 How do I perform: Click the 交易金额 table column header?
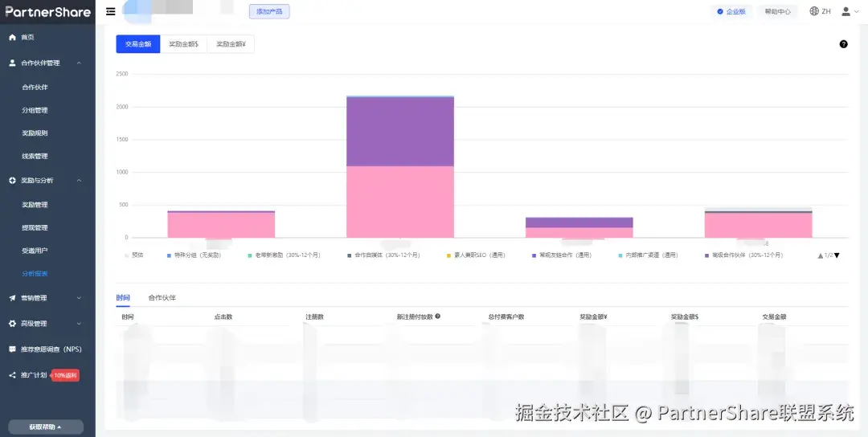click(774, 317)
